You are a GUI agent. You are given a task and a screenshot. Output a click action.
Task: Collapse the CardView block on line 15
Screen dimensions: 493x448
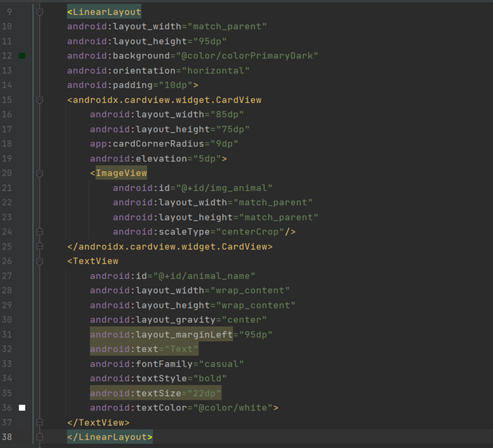[40, 100]
